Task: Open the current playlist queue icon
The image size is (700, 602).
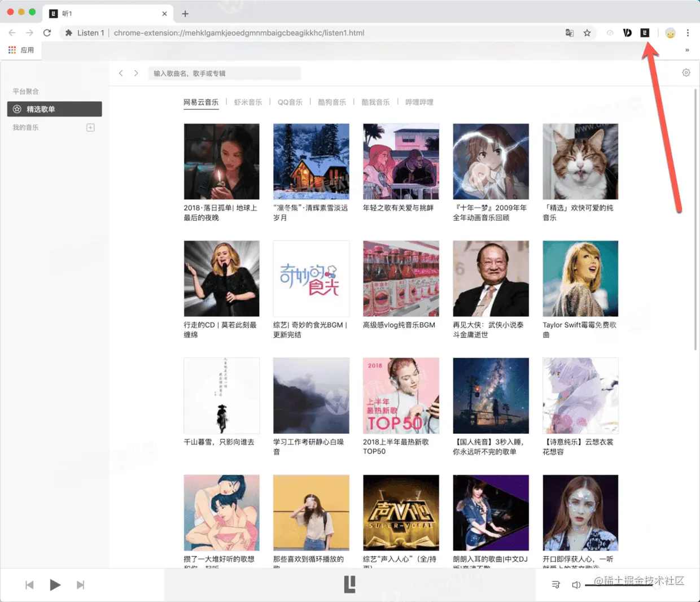Action: point(555,584)
